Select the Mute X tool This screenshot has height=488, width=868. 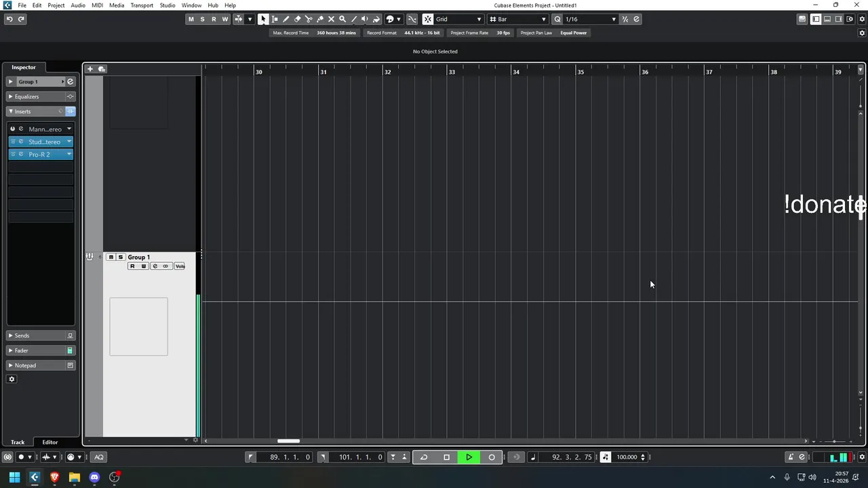click(332, 19)
